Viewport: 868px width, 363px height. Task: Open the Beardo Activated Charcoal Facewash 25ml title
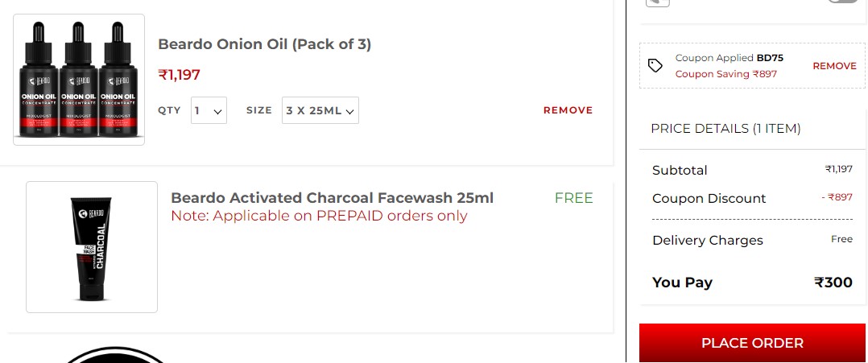coord(332,197)
